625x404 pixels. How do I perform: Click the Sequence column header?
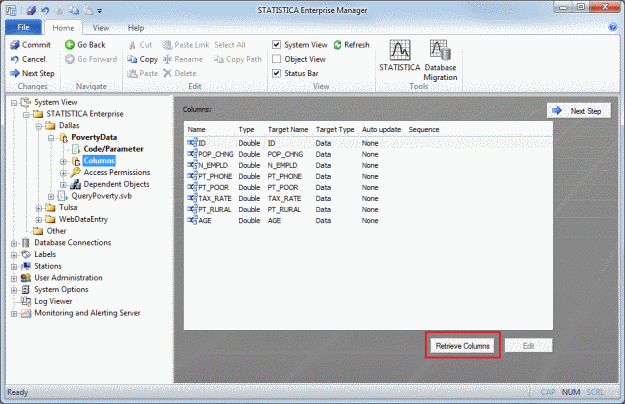coord(424,129)
